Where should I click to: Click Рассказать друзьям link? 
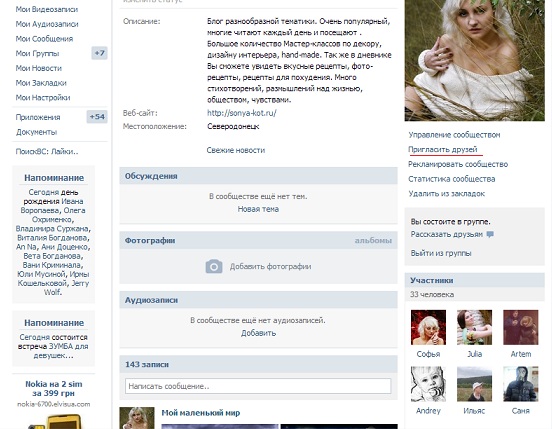coord(447,234)
